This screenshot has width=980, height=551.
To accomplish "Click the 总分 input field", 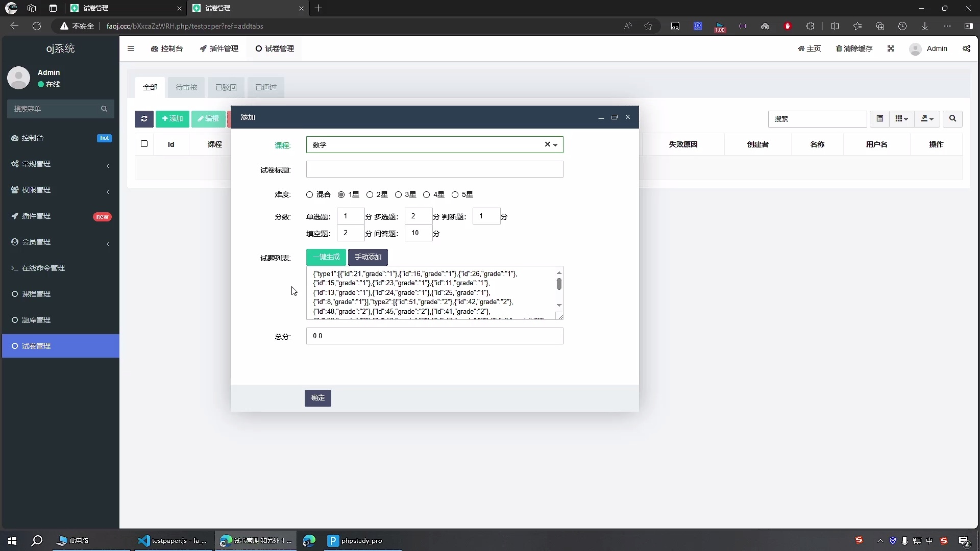I will [x=434, y=336].
